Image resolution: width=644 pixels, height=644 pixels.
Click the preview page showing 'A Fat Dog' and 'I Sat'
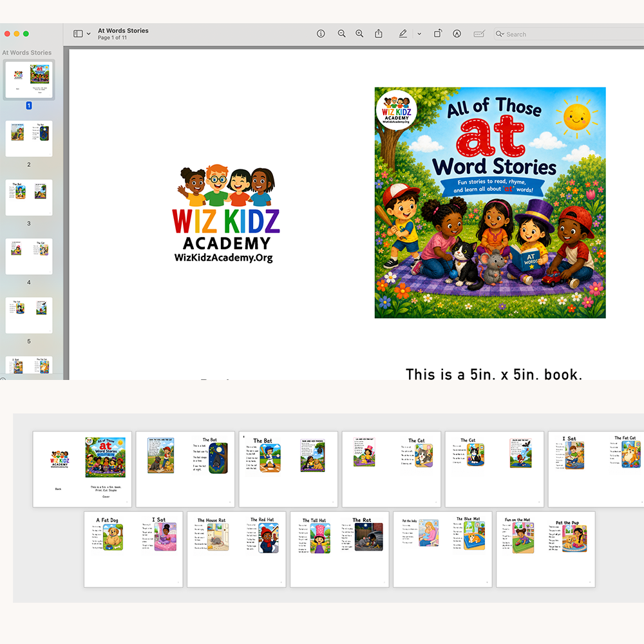133,549
